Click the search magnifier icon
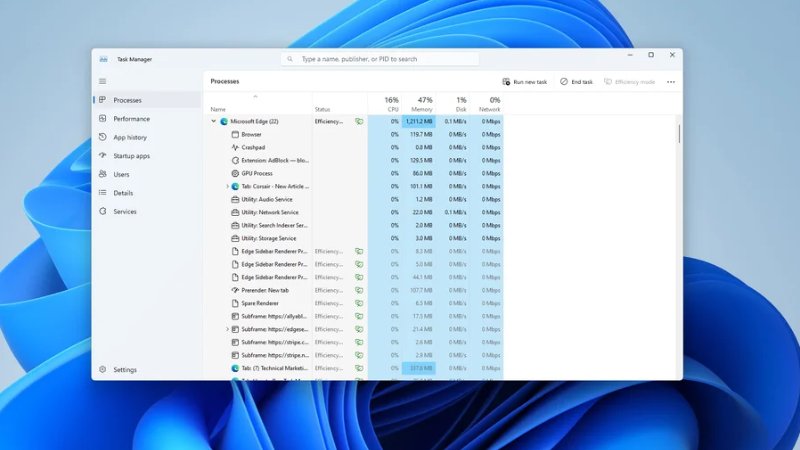The image size is (800, 450). pos(290,59)
